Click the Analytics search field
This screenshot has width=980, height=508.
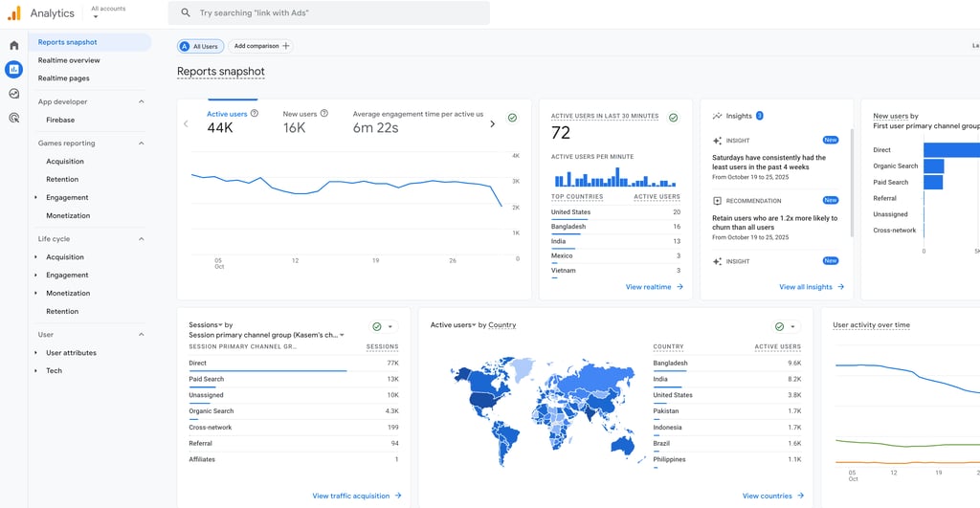point(329,13)
